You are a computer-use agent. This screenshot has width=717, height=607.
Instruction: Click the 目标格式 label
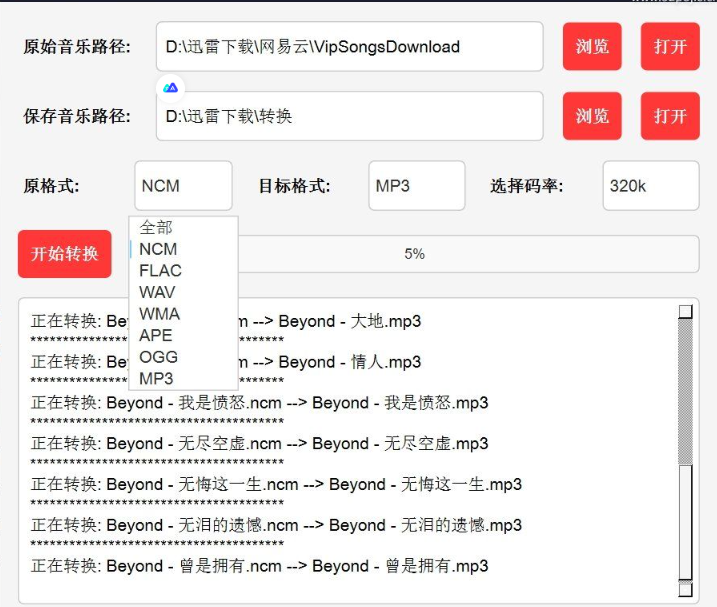[x=294, y=186]
